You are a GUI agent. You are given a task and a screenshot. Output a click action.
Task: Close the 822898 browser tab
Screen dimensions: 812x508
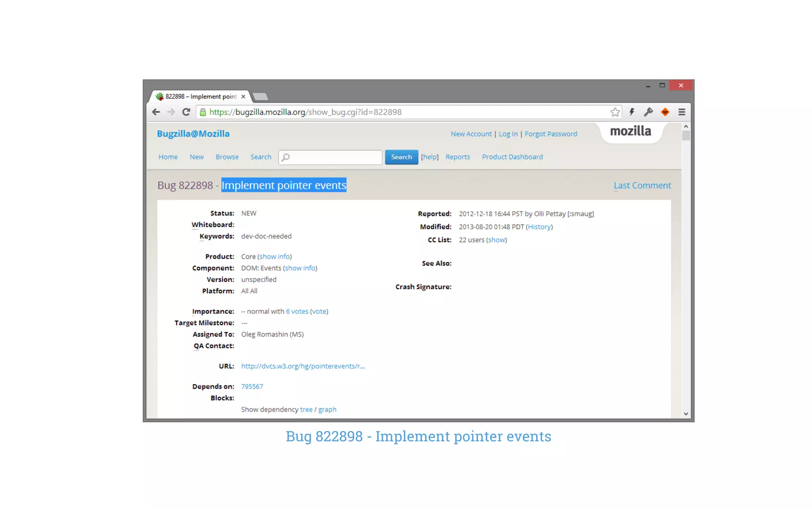243,96
